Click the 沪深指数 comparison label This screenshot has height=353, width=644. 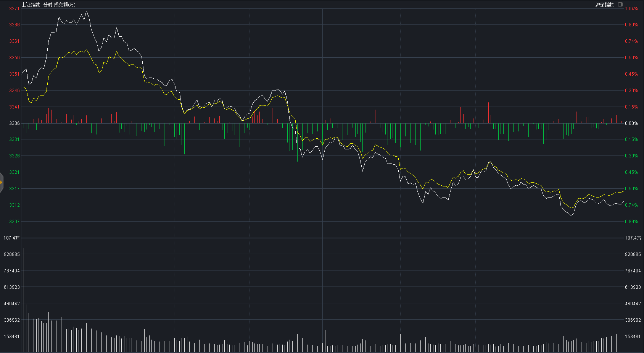pos(604,5)
